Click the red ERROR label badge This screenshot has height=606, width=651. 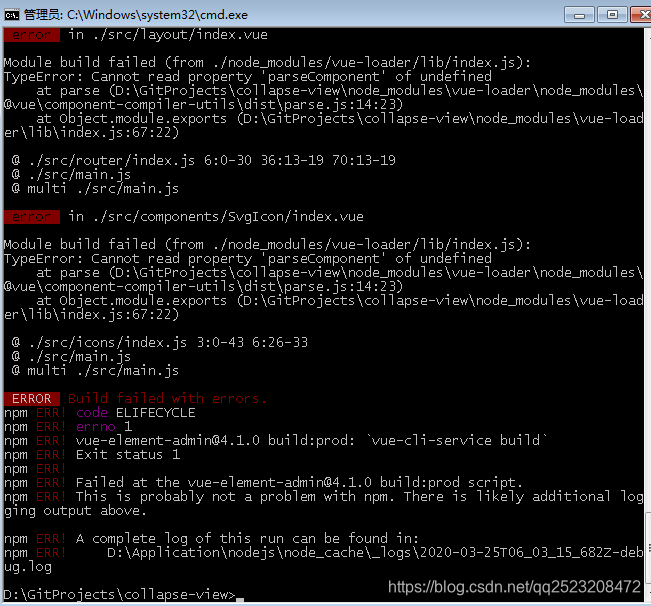click(32, 398)
